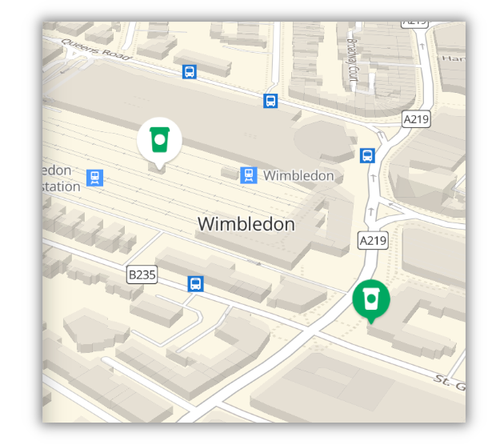Click the B235 road shield
Image resolution: width=504 pixels, height=445 pixels.
click(x=142, y=275)
